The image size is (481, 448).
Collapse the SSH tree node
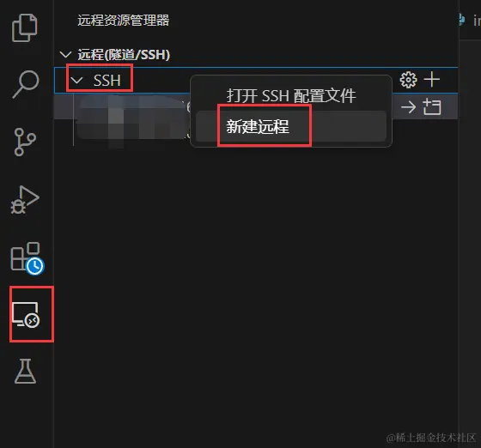76,81
